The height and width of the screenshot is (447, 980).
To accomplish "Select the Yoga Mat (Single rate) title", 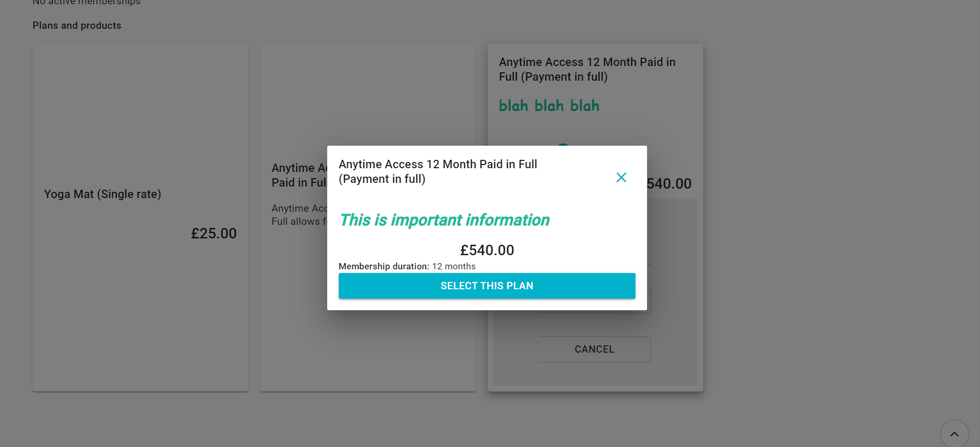I will click(103, 194).
